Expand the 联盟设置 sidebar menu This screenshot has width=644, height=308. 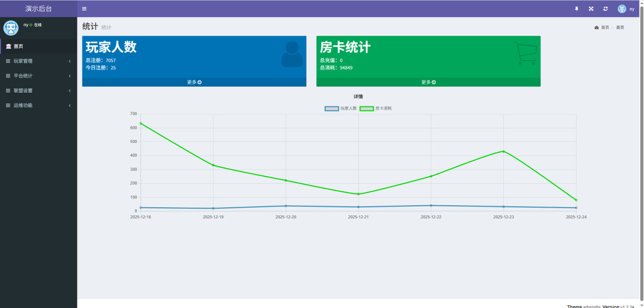(x=38, y=91)
